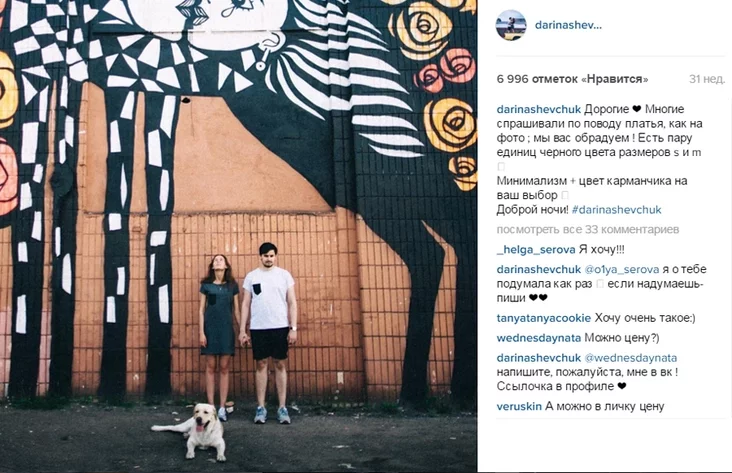Image resolution: width=732 pixels, height=473 pixels.
Task: Click the heart emoji after Дорогие
Action: point(637,109)
